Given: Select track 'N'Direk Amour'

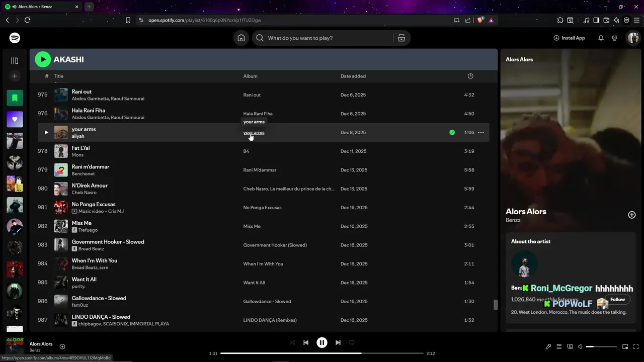Looking at the screenshot, I should point(90,186).
